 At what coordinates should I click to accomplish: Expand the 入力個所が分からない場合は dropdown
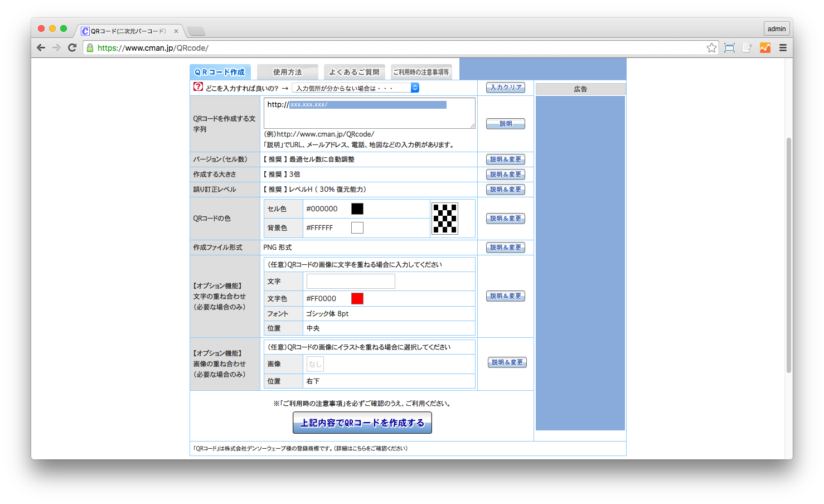click(356, 88)
